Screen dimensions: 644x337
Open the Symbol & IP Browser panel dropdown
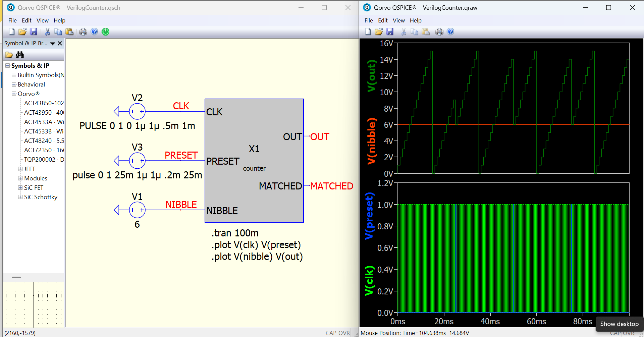click(53, 43)
